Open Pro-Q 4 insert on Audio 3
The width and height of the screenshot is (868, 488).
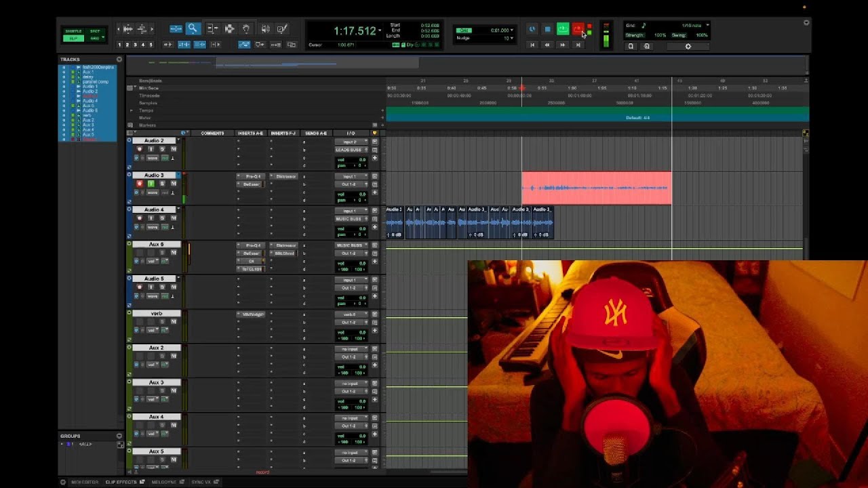(x=252, y=176)
